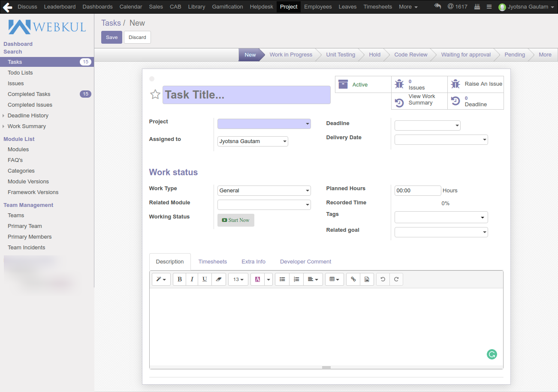
Task: Click the Raise An Issue bug icon
Action: tap(455, 84)
